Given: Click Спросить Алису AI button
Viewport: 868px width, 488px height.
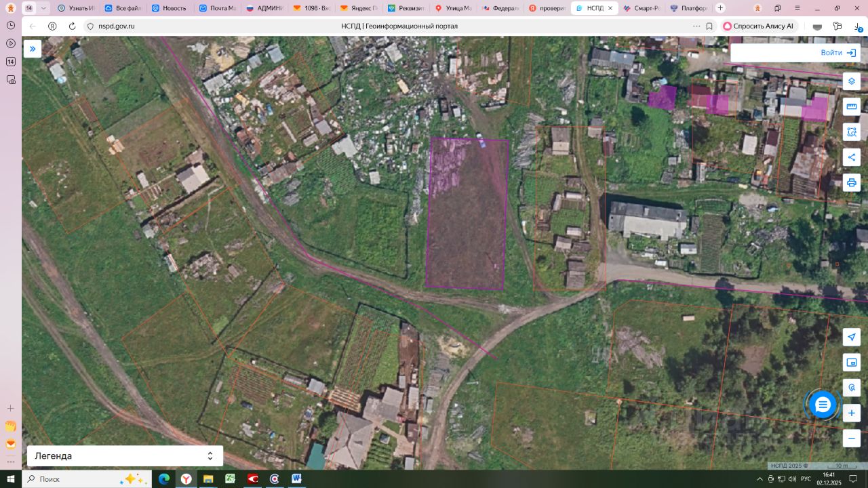Looking at the screenshot, I should tap(758, 26).
